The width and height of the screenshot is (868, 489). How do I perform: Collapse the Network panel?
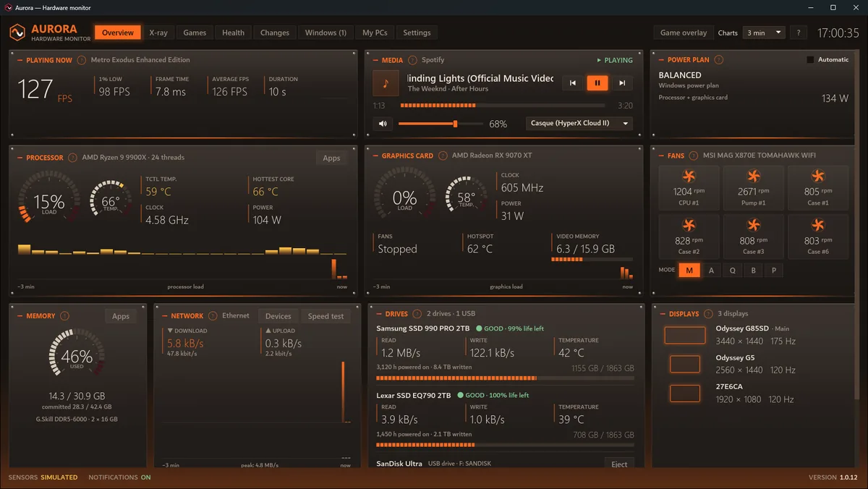[x=165, y=316]
